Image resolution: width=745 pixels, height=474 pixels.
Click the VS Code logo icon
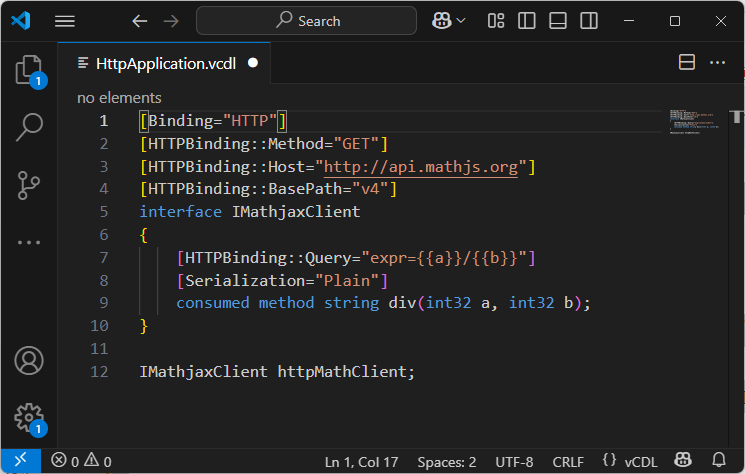click(x=21, y=21)
